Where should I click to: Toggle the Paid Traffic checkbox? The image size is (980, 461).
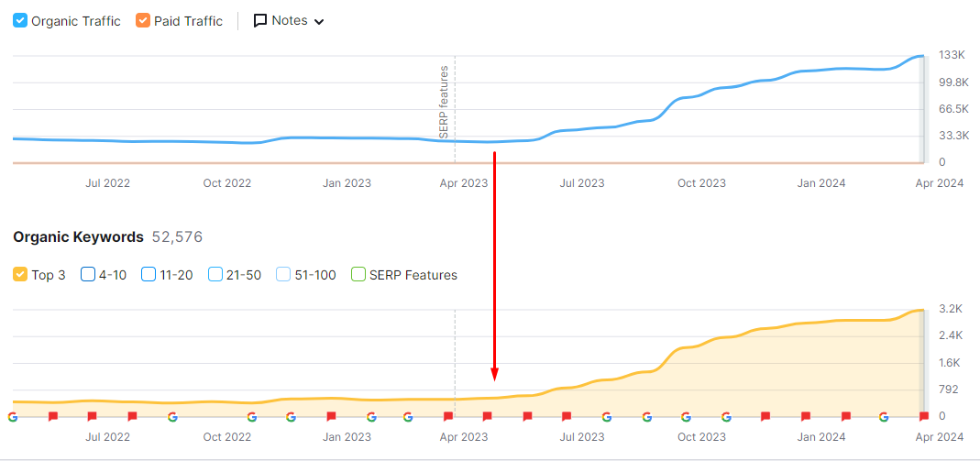(143, 21)
